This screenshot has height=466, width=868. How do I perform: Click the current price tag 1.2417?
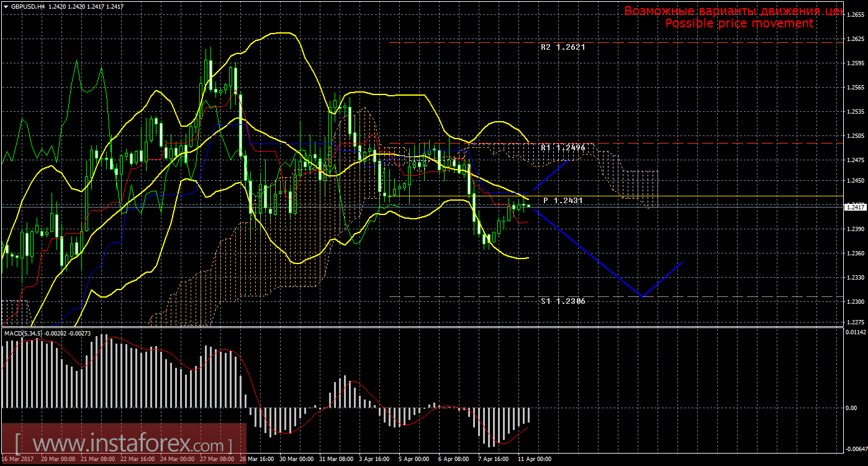pos(856,207)
